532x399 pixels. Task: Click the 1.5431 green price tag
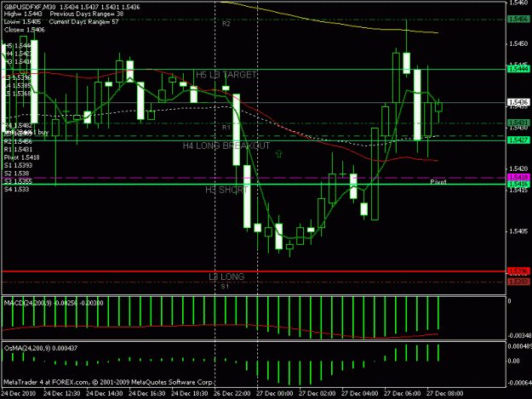click(x=518, y=123)
